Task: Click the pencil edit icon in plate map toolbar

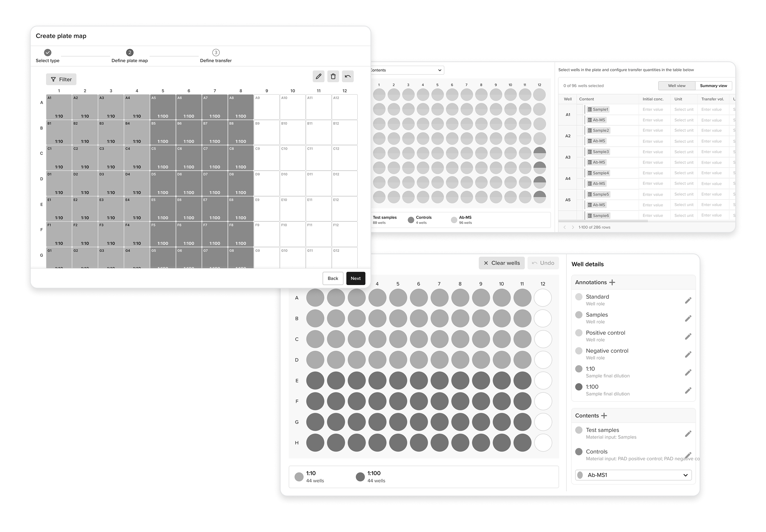Action: click(318, 76)
